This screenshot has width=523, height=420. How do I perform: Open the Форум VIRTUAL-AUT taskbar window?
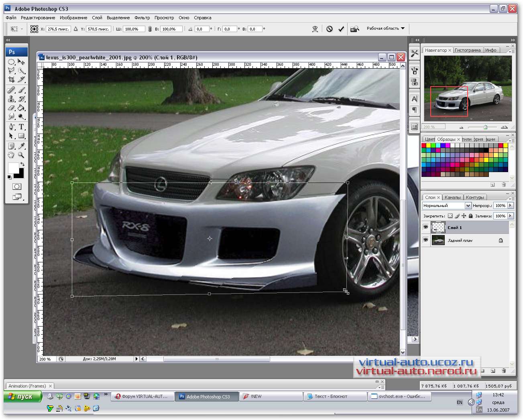[x=143, y=396]
